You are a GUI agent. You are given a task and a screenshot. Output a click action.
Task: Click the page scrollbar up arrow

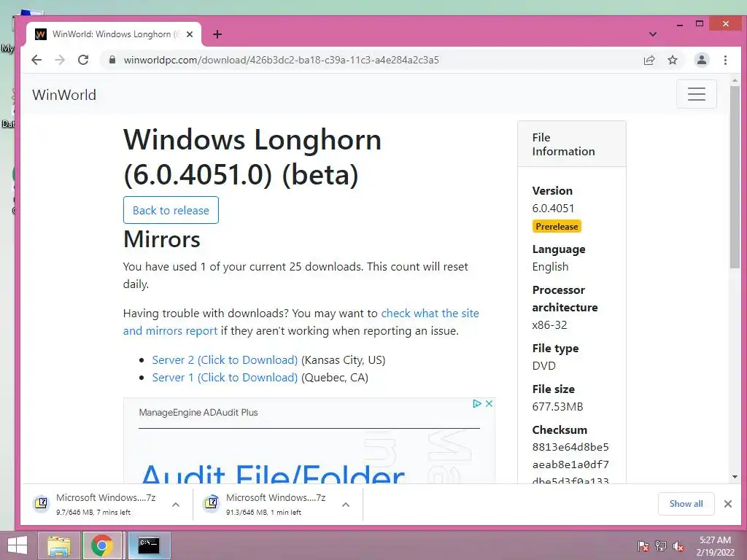tap(735, 80)
